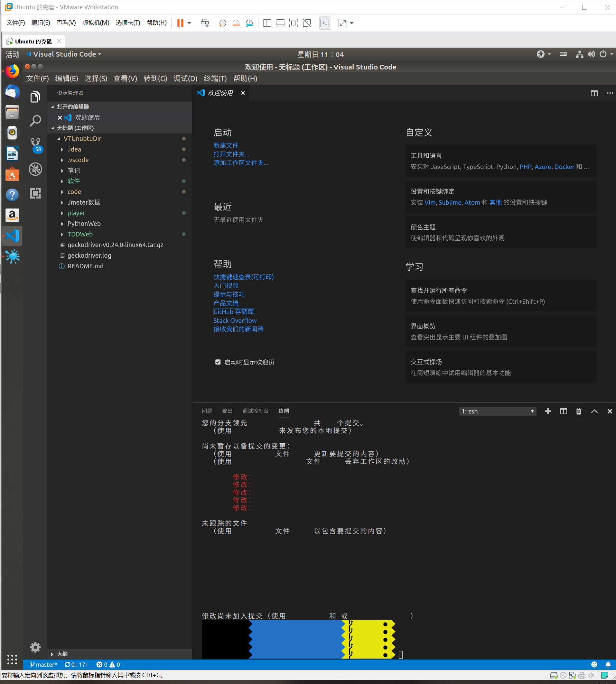
Task: Collapse the Open Editors section
Action: tap(120, 106)
